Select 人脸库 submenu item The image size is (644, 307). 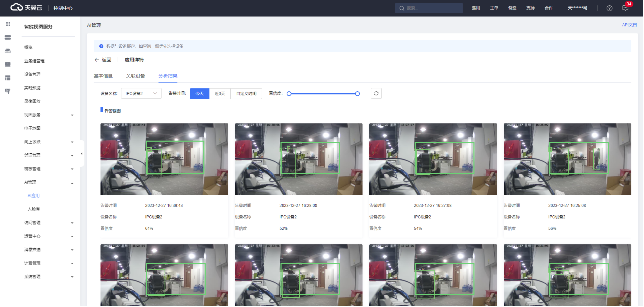click(x=33, y=209)
